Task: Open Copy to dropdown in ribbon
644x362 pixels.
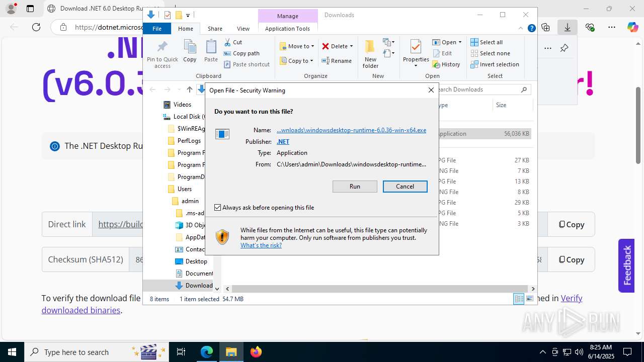Action: click(x=297, y=61)
